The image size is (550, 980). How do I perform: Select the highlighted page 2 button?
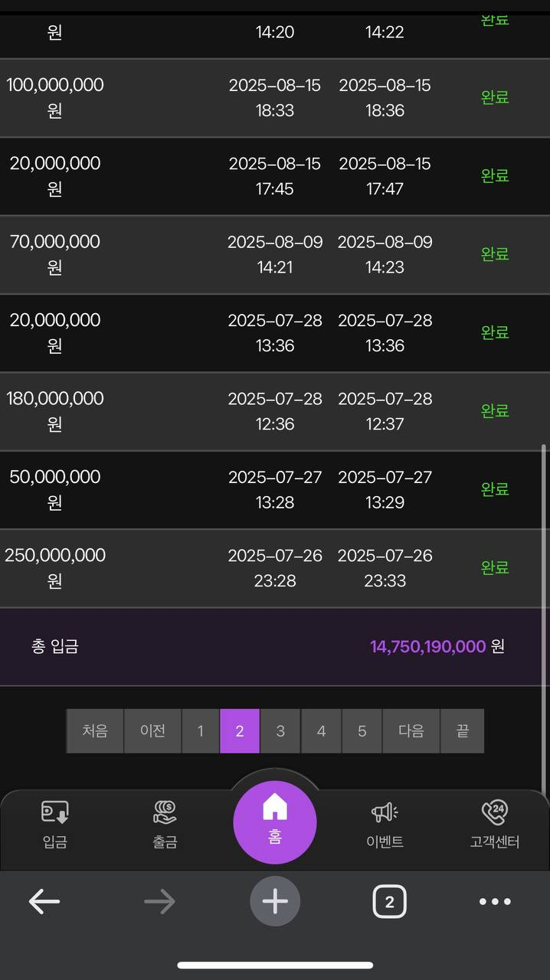click(240, 731)
